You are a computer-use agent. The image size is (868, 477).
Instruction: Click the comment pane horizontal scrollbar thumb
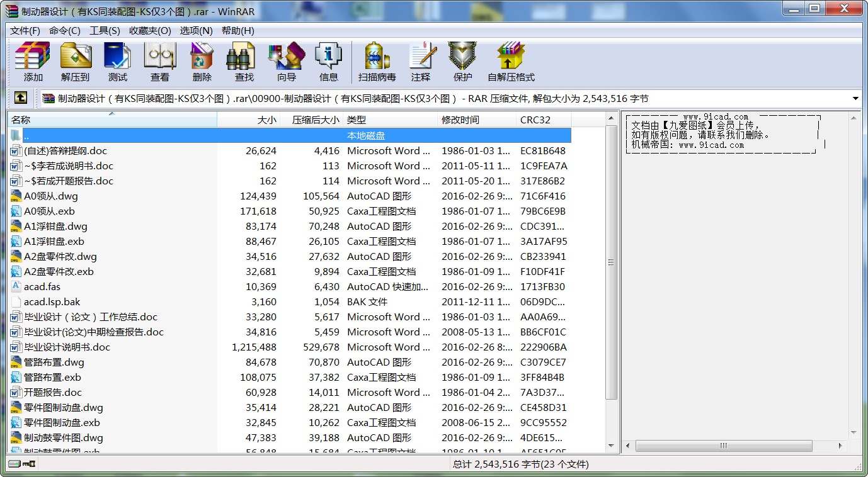pyautogui.click(x=723, y=446)
